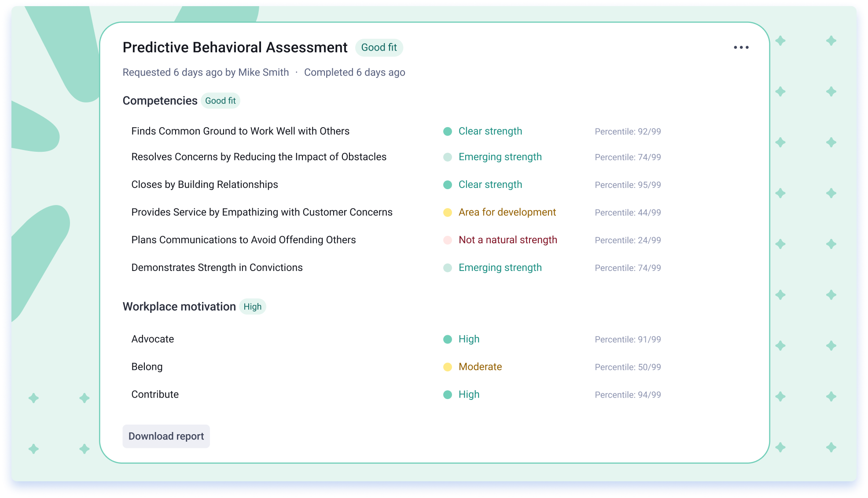Click 'Clear strength' for Closes by Building Relationships
868x498 pixels.
tap(490, 184)
